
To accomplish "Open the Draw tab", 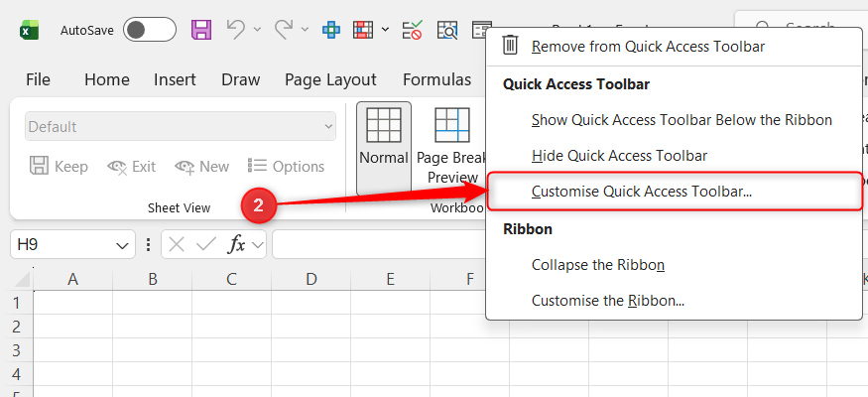I will pos(241,79).
